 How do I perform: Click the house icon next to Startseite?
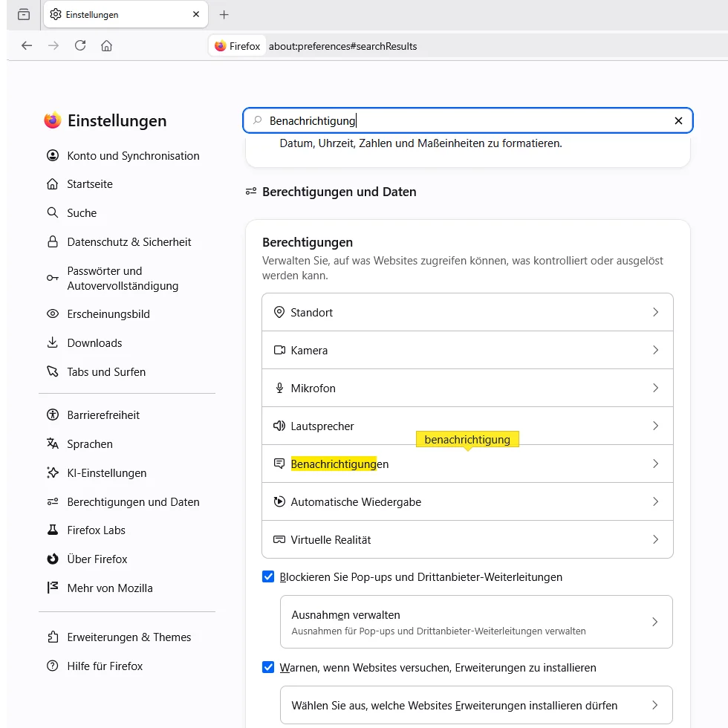pyautogui.click(x=53, y=184)
